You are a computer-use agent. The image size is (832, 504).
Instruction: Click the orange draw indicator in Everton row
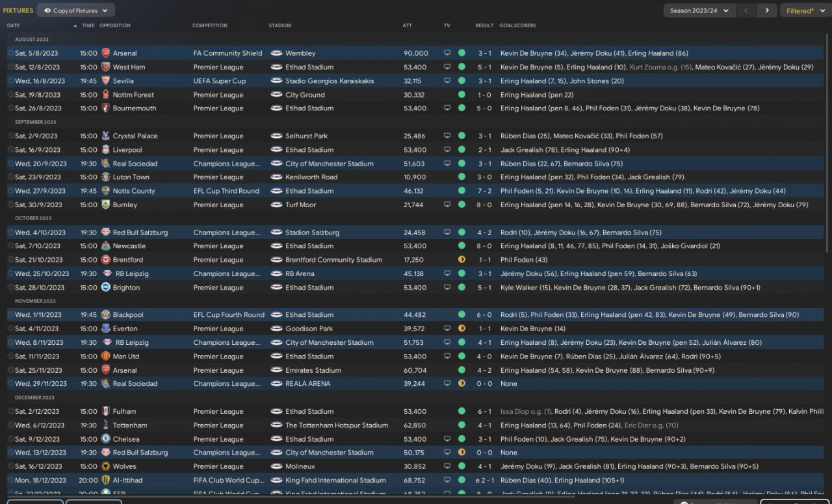461,329
